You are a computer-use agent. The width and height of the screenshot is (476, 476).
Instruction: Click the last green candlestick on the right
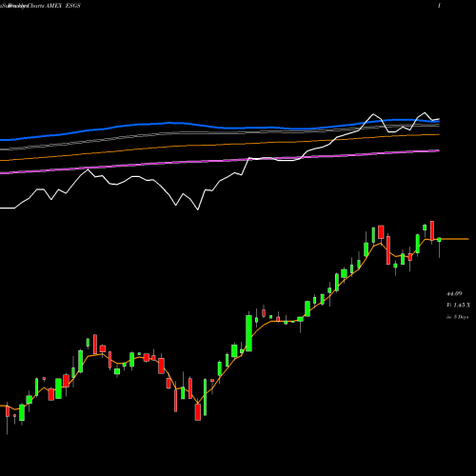pos(439,240)
